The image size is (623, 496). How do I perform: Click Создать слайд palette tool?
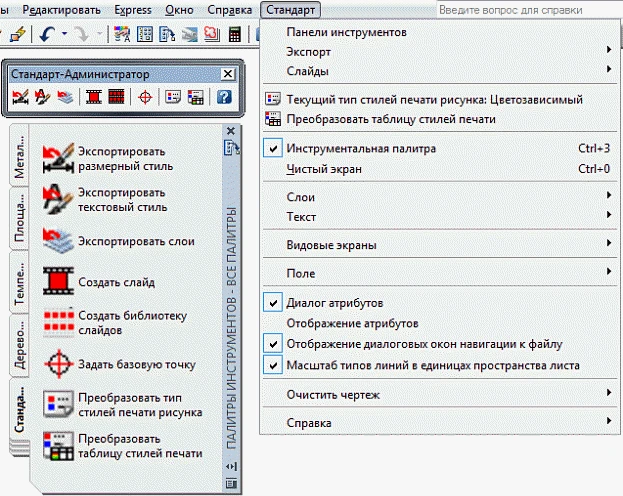point(106,282)
